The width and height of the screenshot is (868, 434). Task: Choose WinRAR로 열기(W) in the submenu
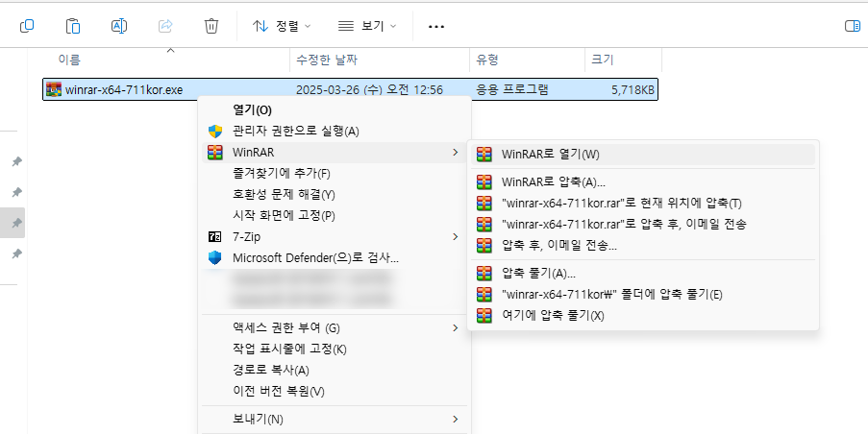(x=643, y=155)
